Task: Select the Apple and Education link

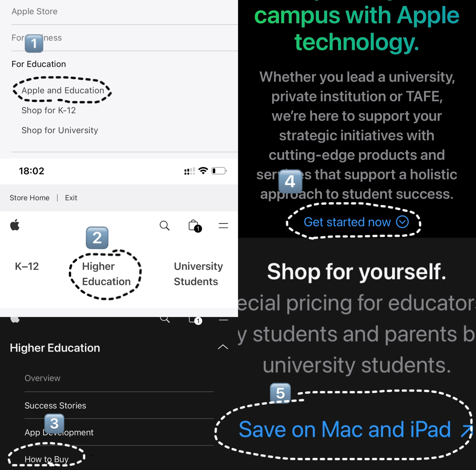Action: pyautogui.click(x=62, y=90)
